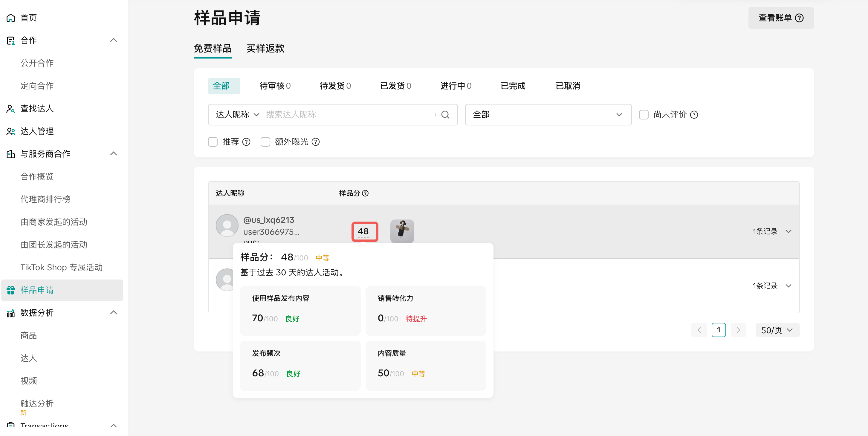The height and width of the screenshot is (436, 868).
Task: Select the 待审核 status tab
Action: pyautogui.click(x=275, y=86)
